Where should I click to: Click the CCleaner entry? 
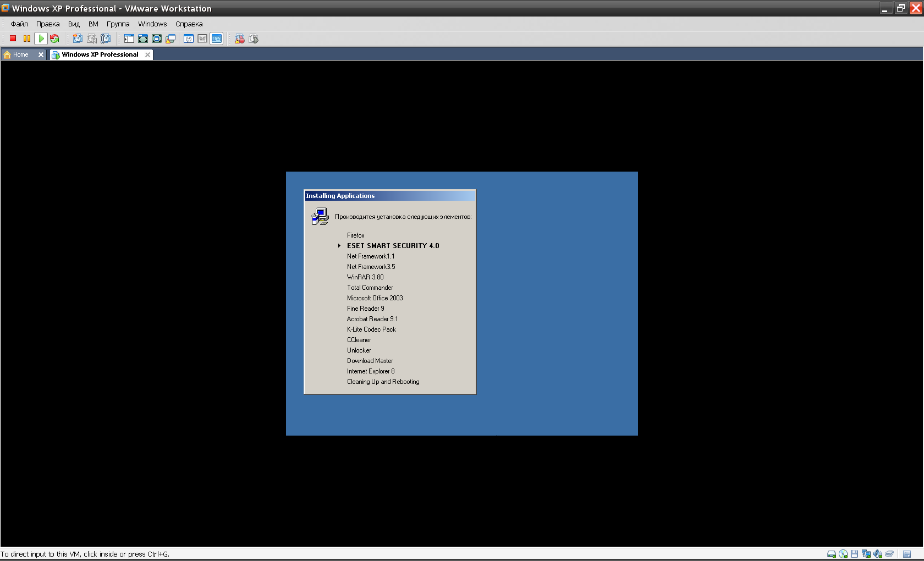pos(359,340)
